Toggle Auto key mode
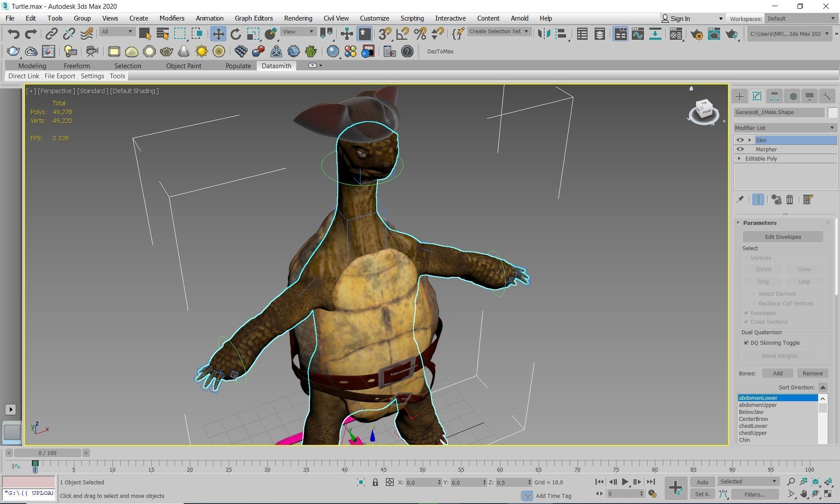 click(702, 482)
